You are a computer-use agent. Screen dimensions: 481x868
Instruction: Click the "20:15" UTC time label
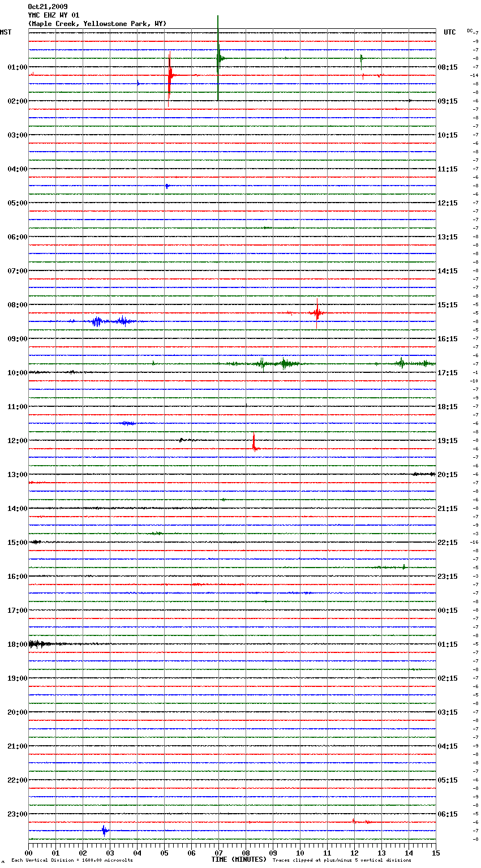[448, 475]
